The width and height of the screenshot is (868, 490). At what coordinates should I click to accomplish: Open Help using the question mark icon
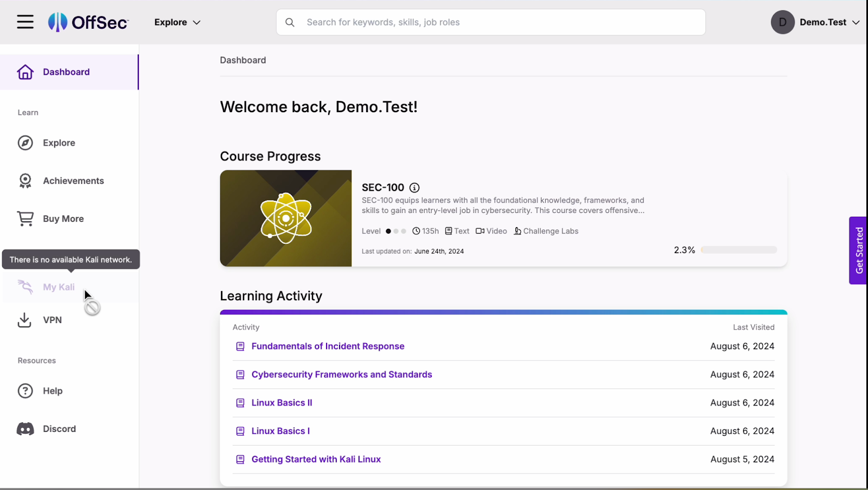pyautogui.click(x=25, y=390)
